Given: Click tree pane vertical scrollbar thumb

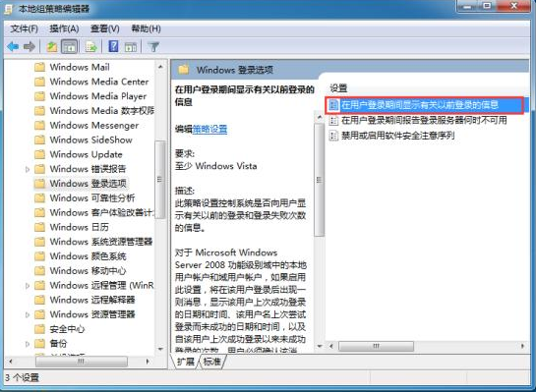Looking at the screenshot, I should (160, 180).
